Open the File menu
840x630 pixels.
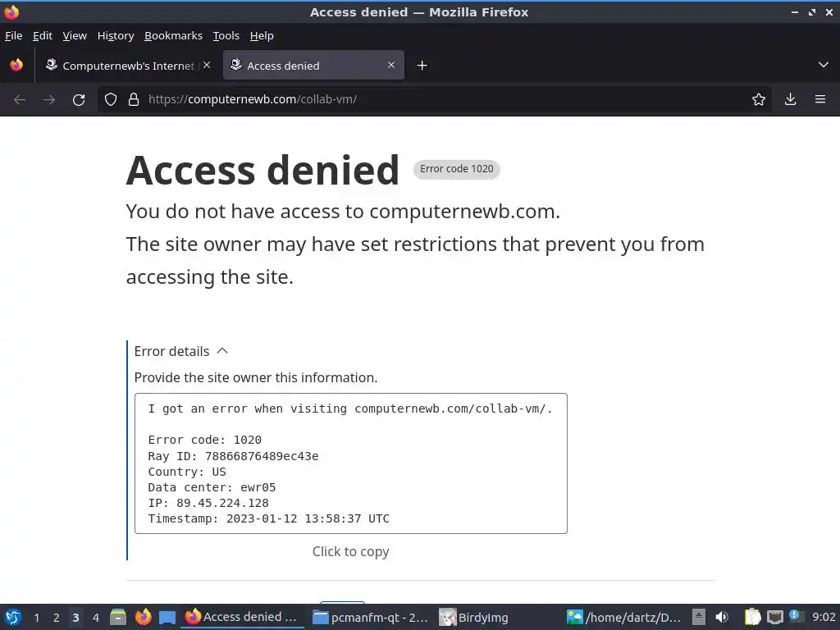13,35
